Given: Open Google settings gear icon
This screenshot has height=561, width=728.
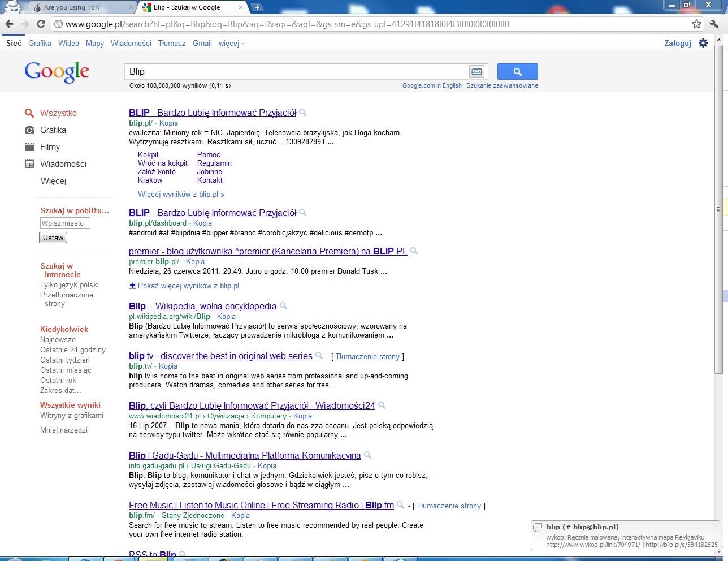Looking at the screenshot, I should click(x=703, y=43).
